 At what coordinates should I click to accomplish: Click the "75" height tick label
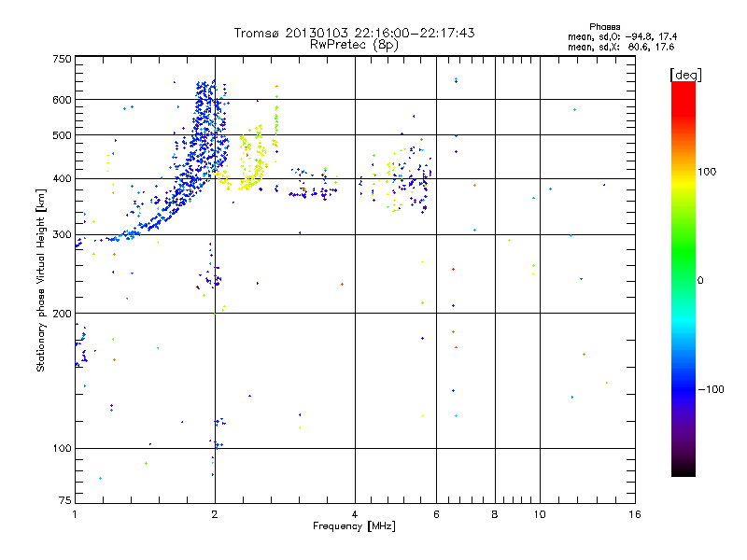[x=65, y=500]
